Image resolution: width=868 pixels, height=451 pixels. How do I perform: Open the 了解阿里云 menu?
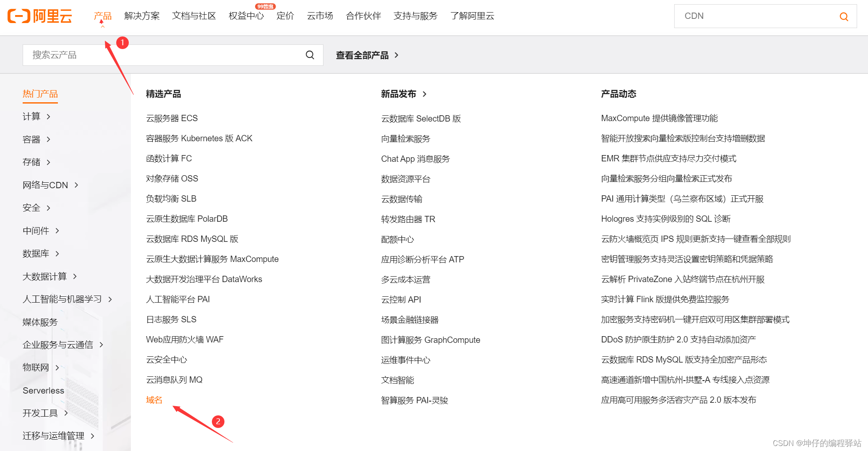click(x=472, y=16)
